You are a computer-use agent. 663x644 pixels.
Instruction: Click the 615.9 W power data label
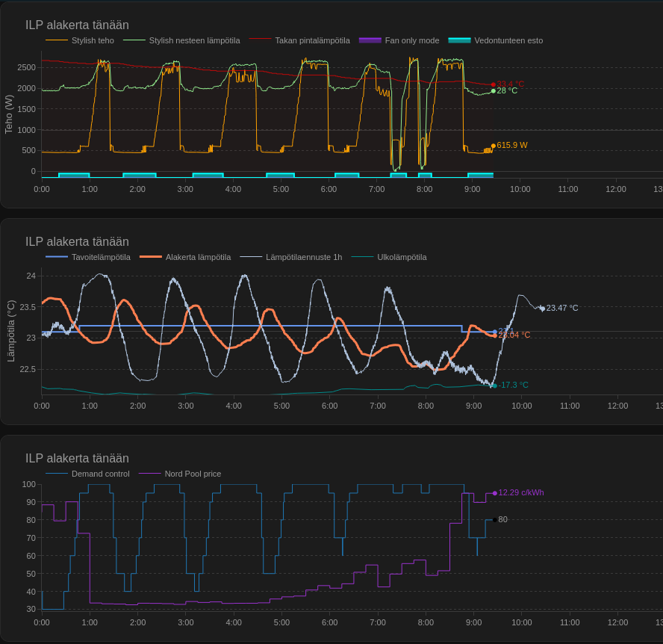511,146
